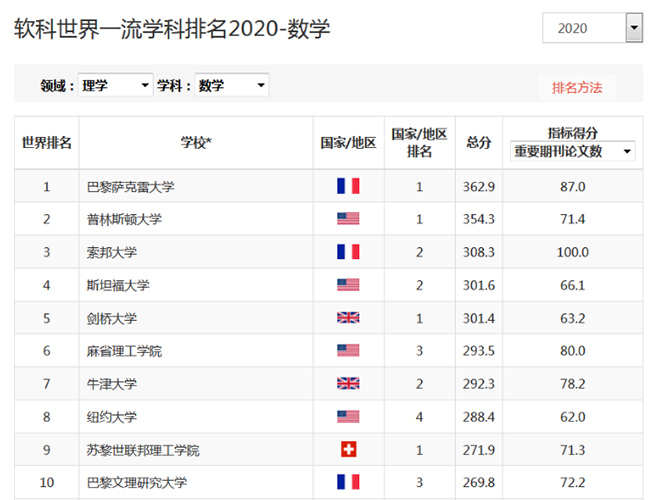
Task: Select total score 301.4
Action: tap(479, 318)
